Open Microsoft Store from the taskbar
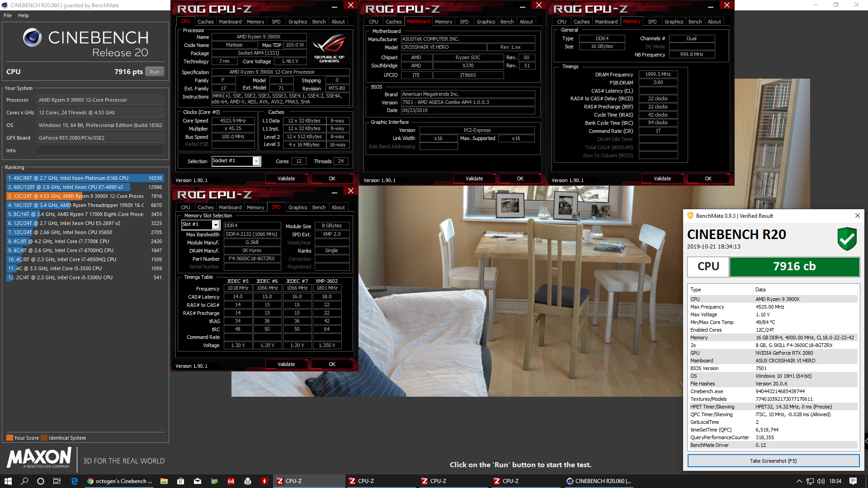868x488 pixels. (x=181, y=481)
